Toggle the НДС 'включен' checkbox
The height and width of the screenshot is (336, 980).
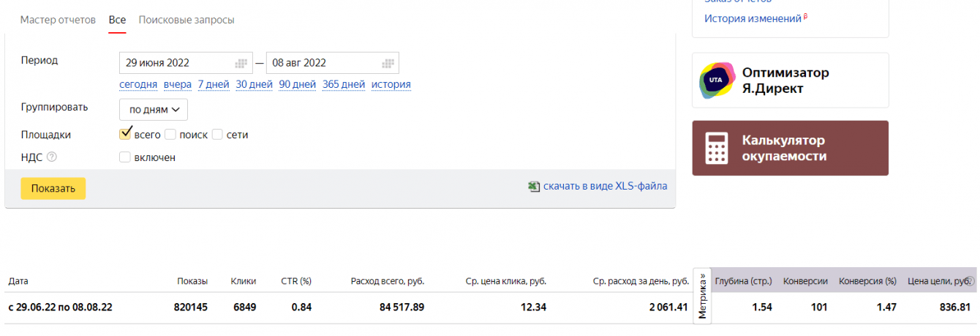coord(125,157)
